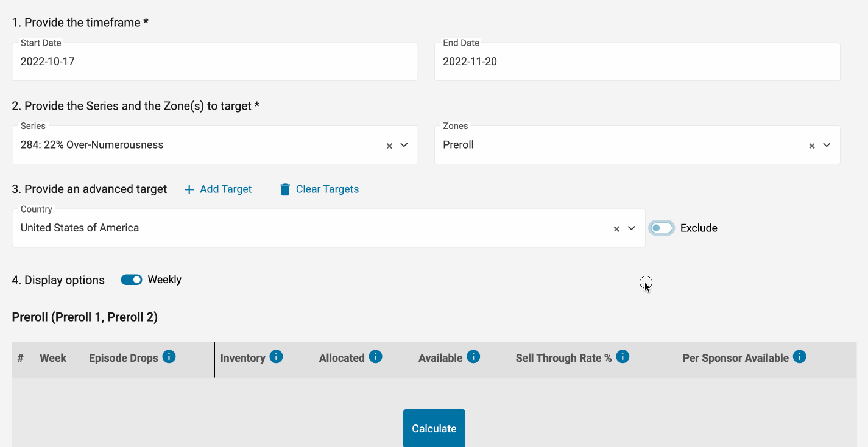
Task: Click the Start Date field
Action: point(215,62)
